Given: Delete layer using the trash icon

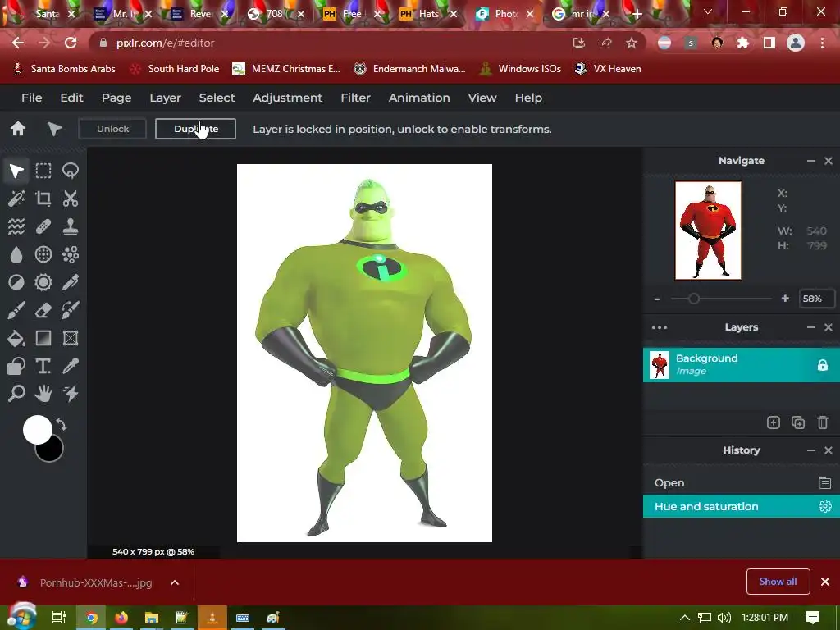Looking at the screenshot, I should point(823,422).
